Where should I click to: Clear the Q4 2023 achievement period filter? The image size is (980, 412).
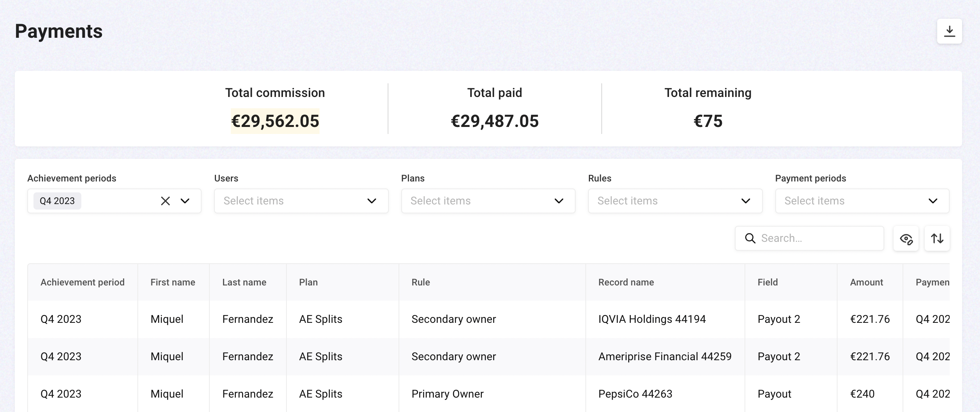point(165,201)
